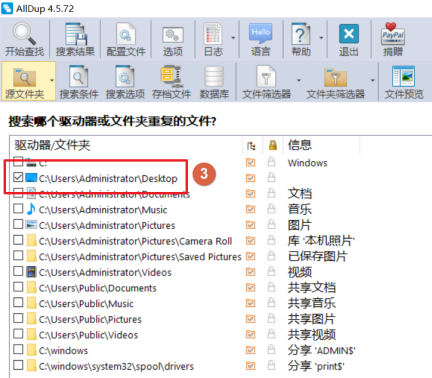Open the 文件预览 file preview

(404, 82)
